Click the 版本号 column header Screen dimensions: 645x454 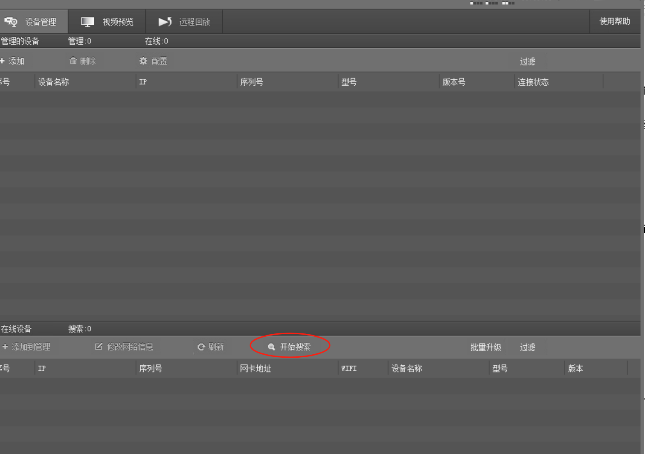click(453, 82)
